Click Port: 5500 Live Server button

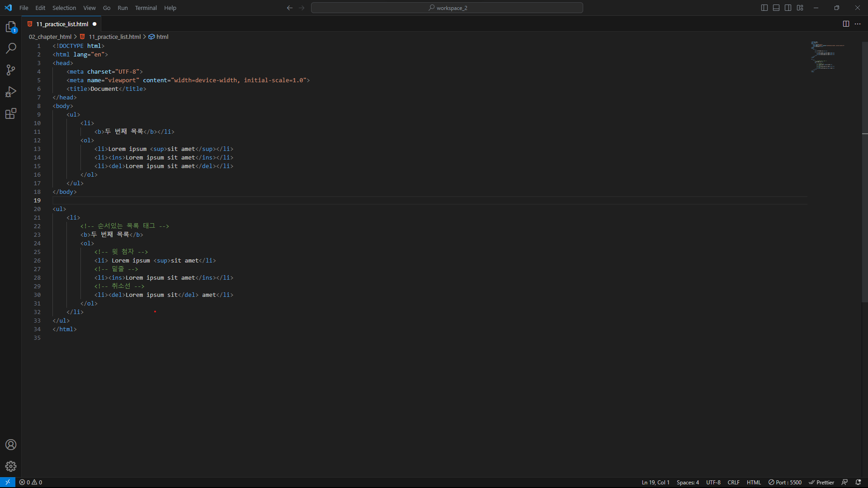[x=785, y=482]
